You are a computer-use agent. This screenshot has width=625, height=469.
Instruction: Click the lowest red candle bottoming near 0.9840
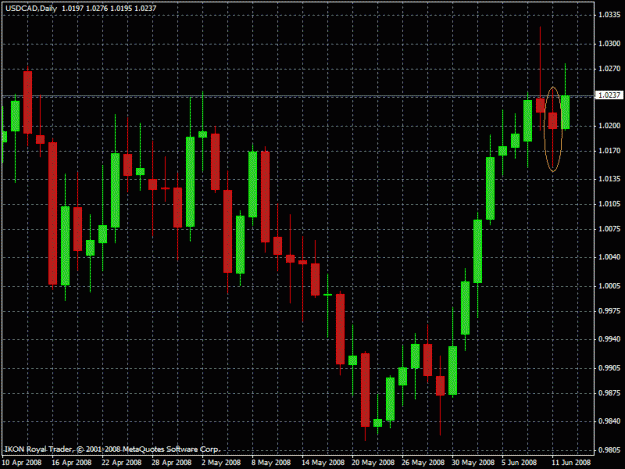point(365,390)
